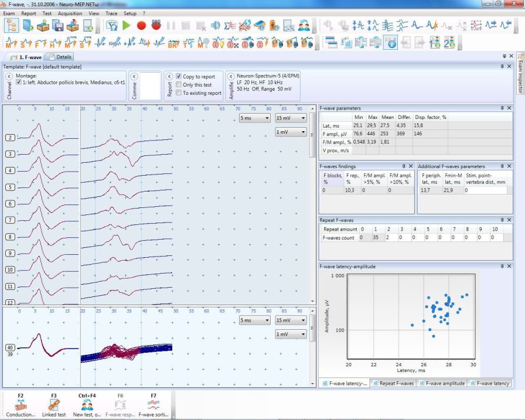525x420 pixels.
Task: Pin the F-wave parameters panel
Action: pyautogui.click(x=501, y=108)
